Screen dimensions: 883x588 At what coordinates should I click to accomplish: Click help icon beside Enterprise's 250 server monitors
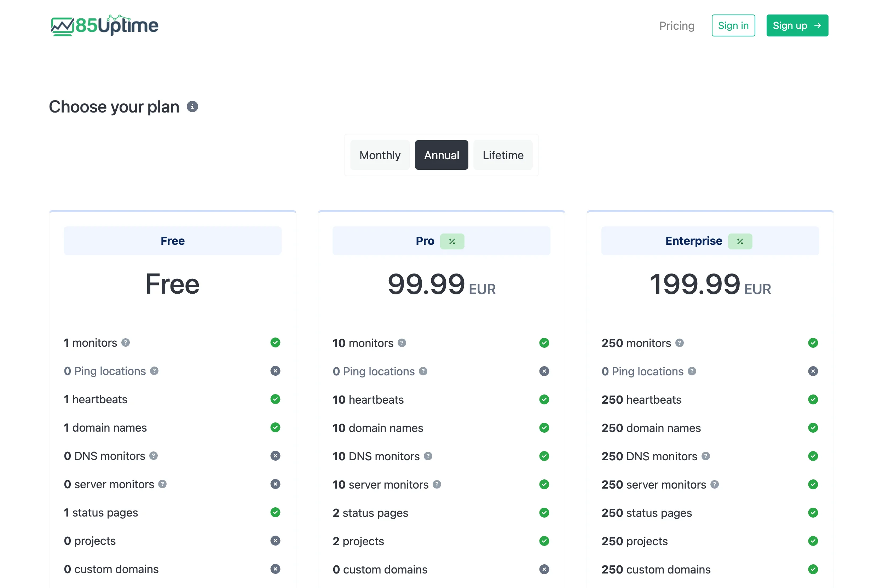coord(714,484)
